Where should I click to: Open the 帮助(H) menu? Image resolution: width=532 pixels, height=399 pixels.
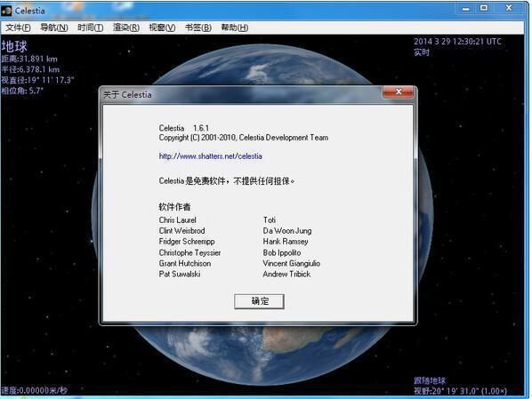click(235, 28)
